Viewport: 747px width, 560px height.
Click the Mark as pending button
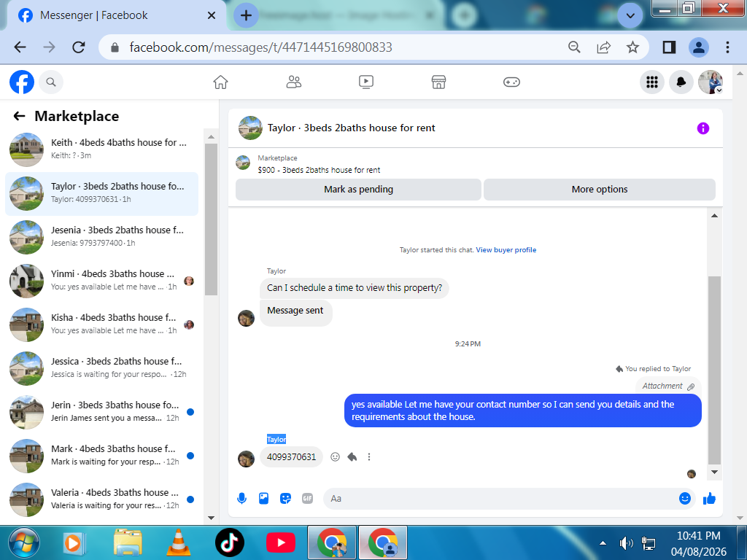(358, 190)
